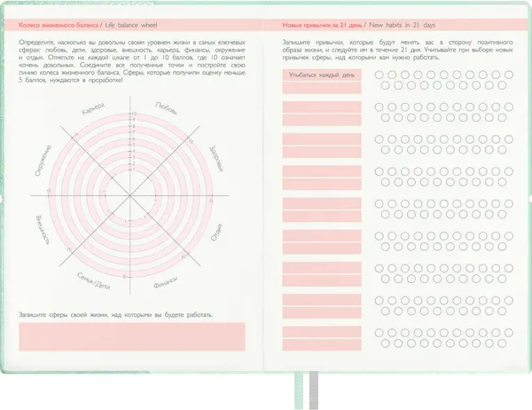Click the 'Карьера' label on the balance wheel

click(93, 108)
